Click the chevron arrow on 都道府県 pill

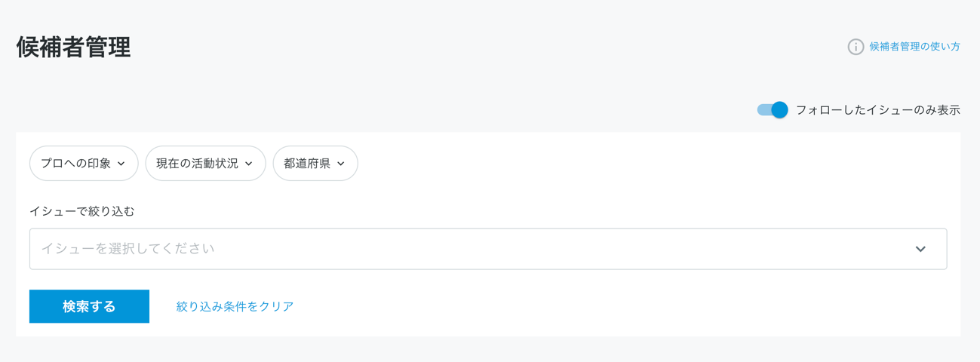pyautogui.click(x=341, y=164)
